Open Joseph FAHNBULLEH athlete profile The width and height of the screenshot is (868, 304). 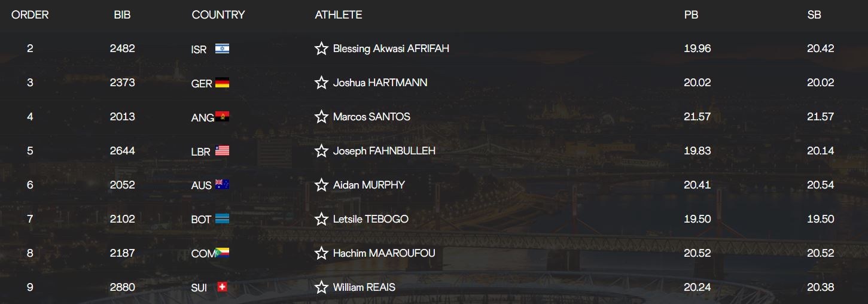(384, 151)
